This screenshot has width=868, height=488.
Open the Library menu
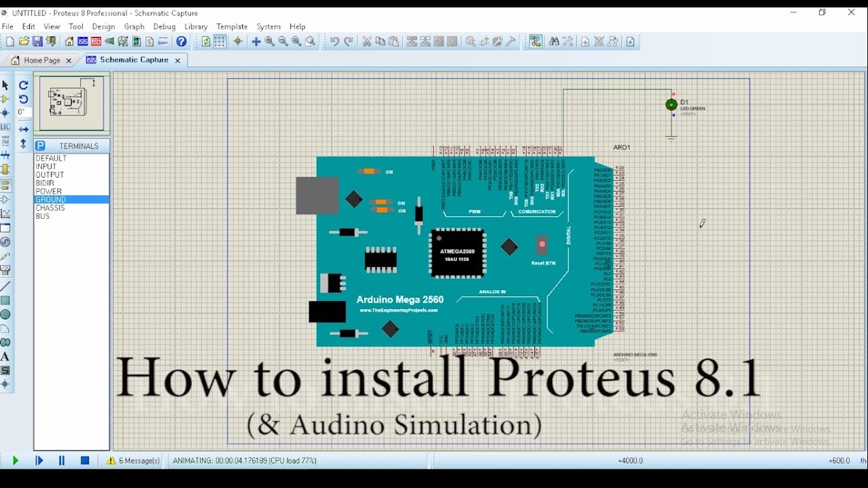196,26
